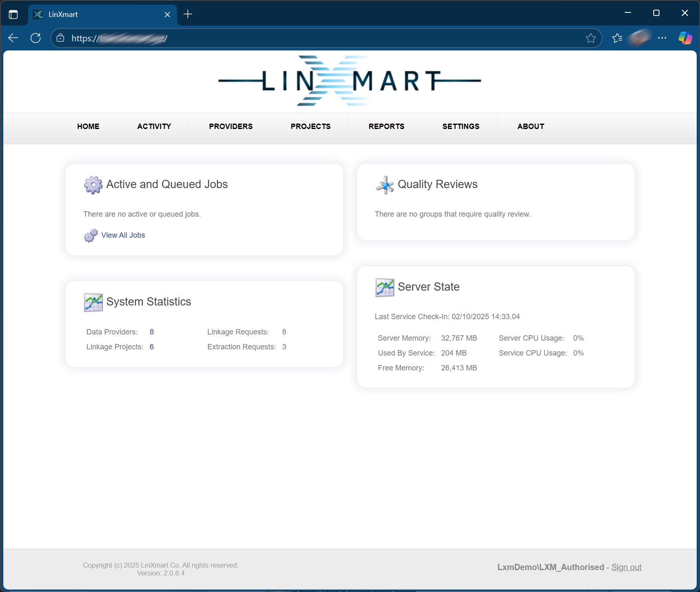
Task: Go to the Reports section
Action: pyautogui.click(x=386, y=127)
